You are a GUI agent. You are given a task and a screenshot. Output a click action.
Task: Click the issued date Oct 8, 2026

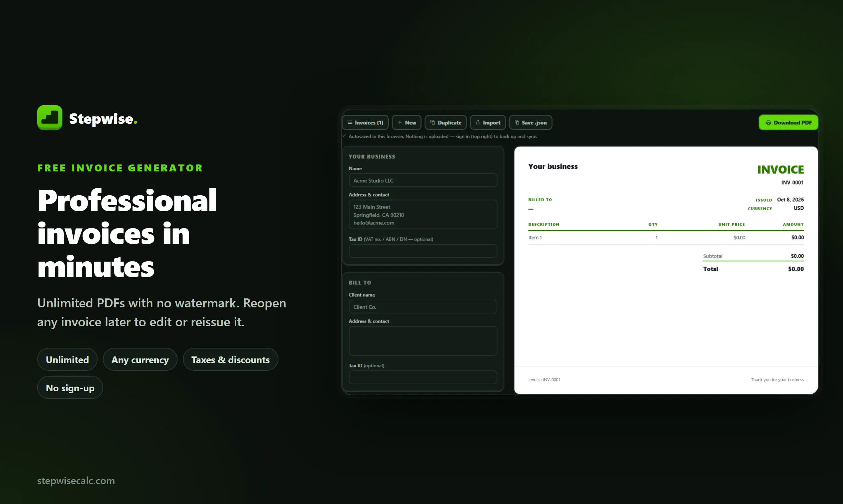pyautogui.click(x=790, y=199)
